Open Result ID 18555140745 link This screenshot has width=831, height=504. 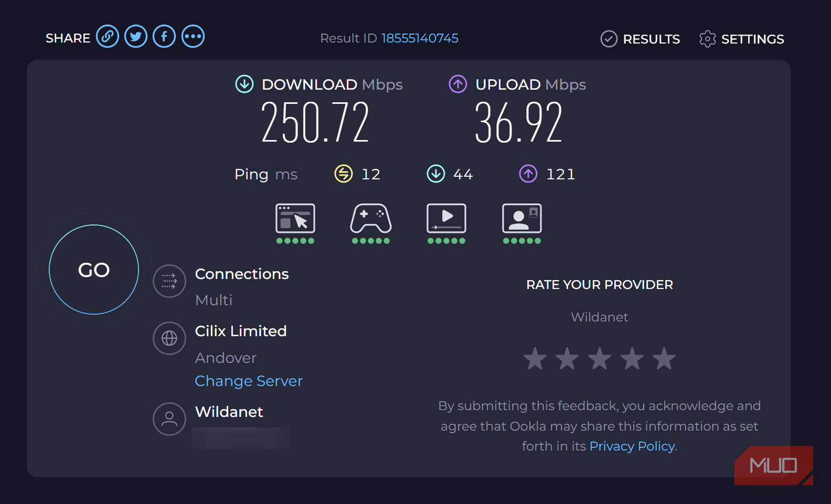coord(419,38)
